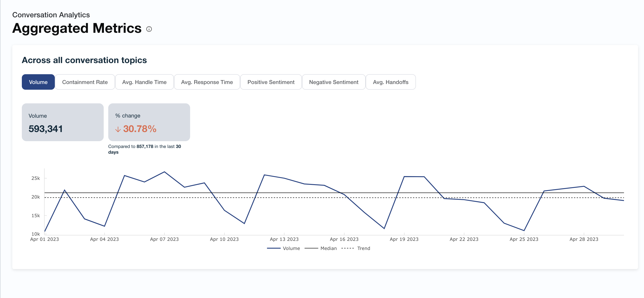Open the Avg. Handoffs tab

pos(390,82)
